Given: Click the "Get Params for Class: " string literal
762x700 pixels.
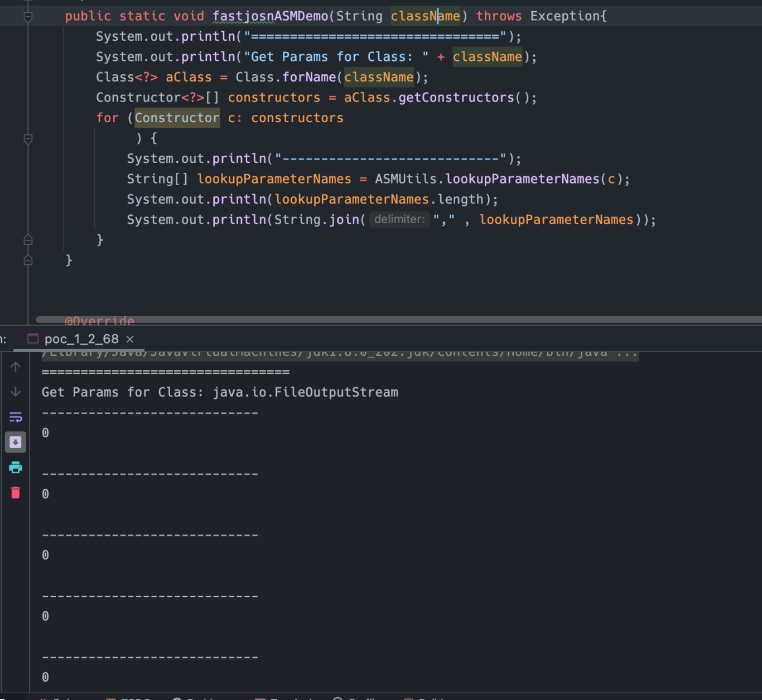Looking at the screenshot, I should tap(336, 57).
